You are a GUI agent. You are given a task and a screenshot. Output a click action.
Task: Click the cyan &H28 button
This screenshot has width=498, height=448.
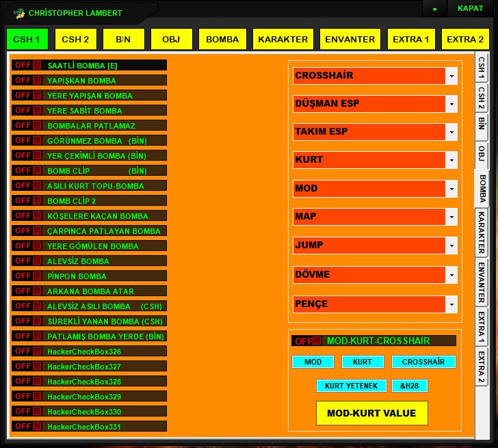click(409, 386)
